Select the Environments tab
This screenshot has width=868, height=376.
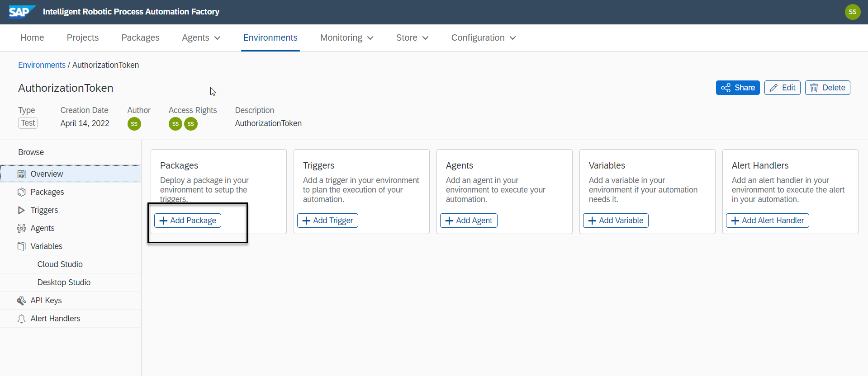(x=270, y=38)
